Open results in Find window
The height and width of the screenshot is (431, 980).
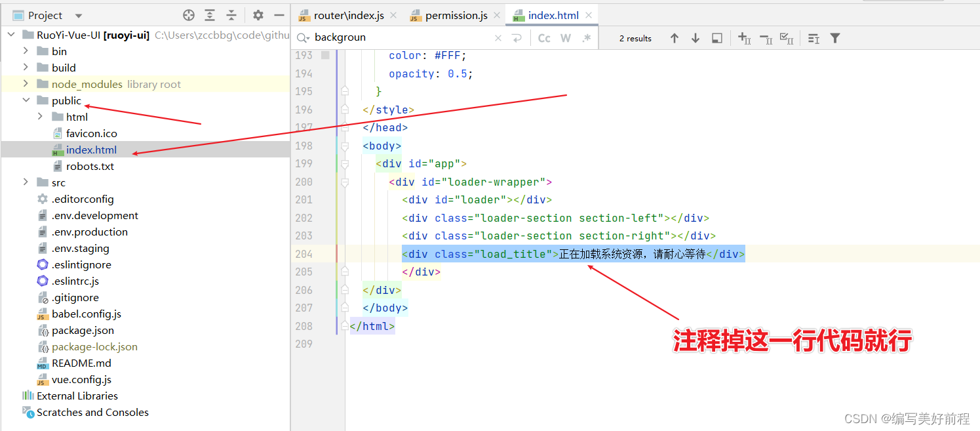pyautogui.click(x=717, y=38)
